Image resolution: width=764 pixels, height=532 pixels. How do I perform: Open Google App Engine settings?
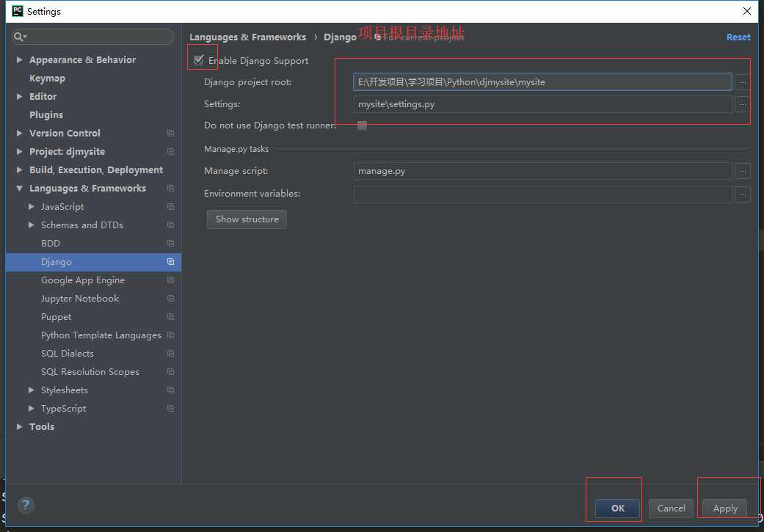[83, 280]
